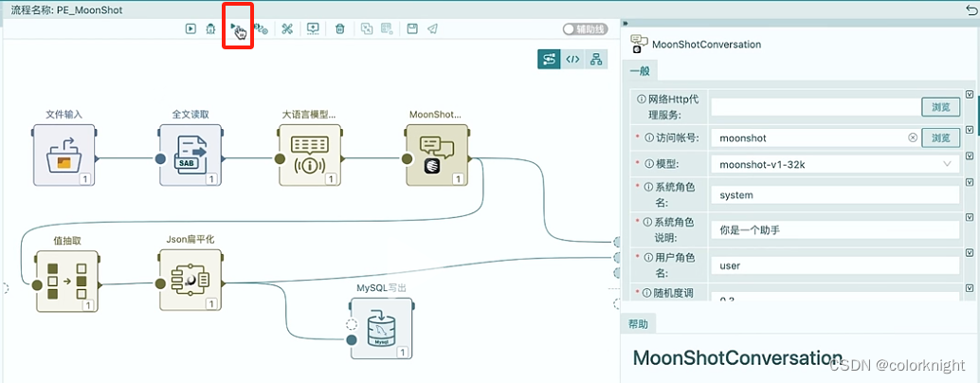980x383 pixels.
Task: Click the expander arrow beside 访问帐号 row
Action: point(970,130)
